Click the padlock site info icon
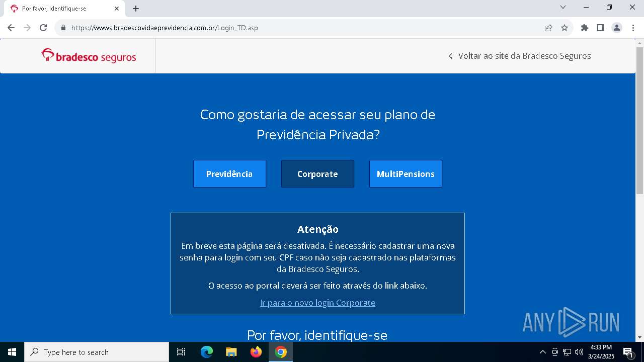The image size is (644, 362). pyautogui.click(x=63, y=28)
